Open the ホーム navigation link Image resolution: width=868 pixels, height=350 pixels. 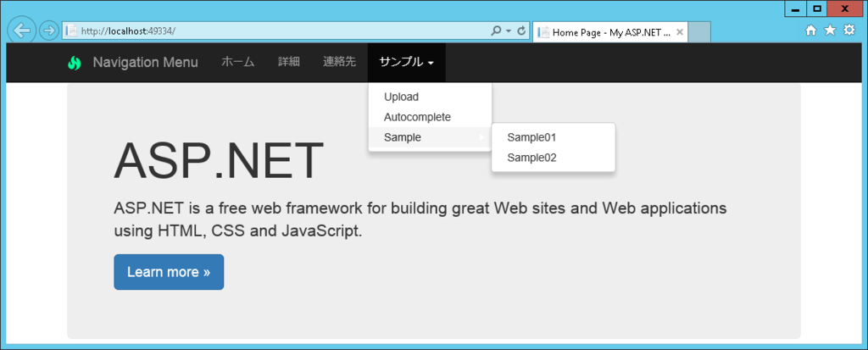[x=237, y=62]
